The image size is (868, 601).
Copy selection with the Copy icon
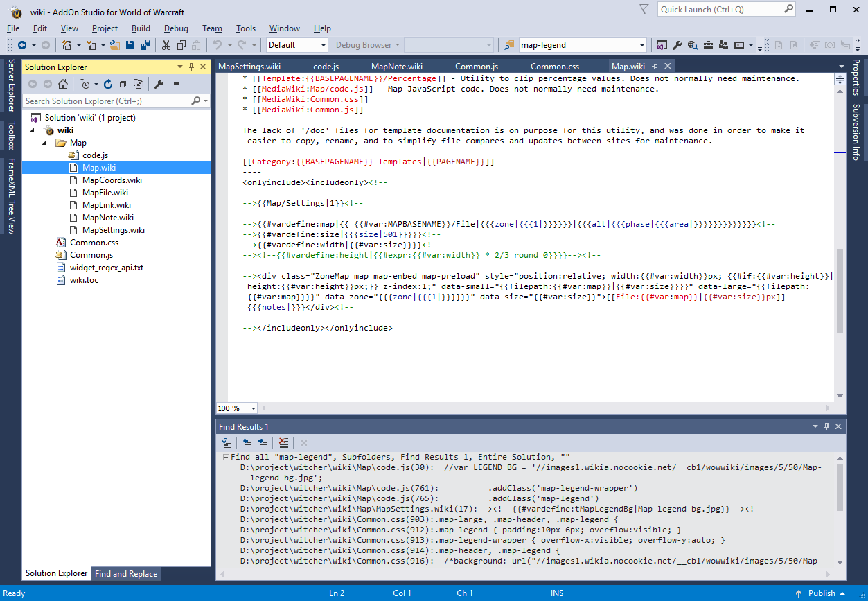[x=181, y=45]
